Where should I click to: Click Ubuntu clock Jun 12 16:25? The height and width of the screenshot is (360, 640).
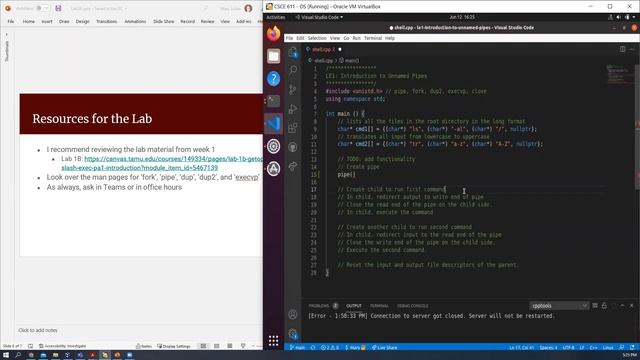462,17
